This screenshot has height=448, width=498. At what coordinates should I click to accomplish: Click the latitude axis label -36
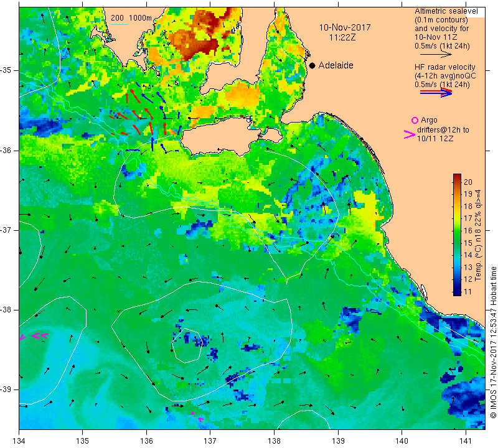tap(6, 150)
